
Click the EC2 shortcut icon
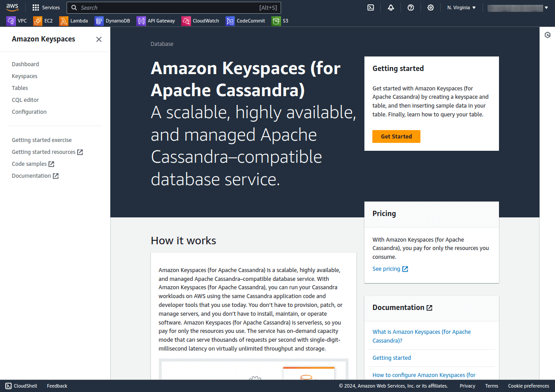[x=37, y=21]
